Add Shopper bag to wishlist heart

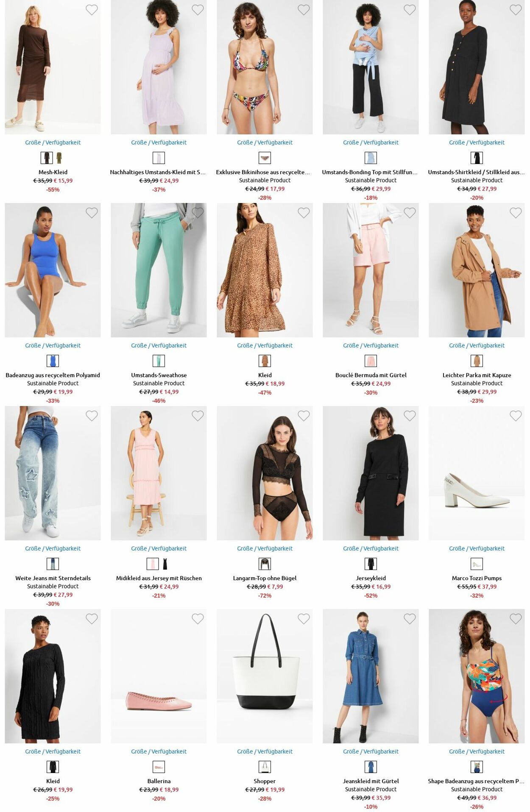(304, 619)
